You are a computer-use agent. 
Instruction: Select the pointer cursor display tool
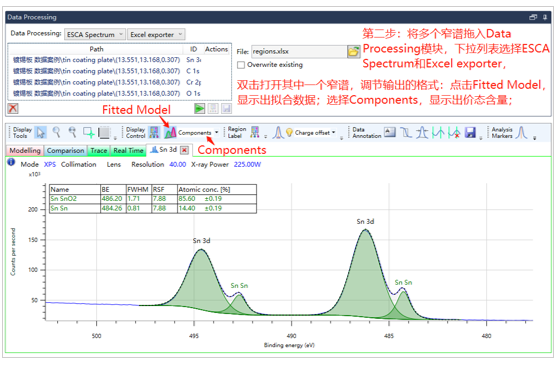(40, 132)
